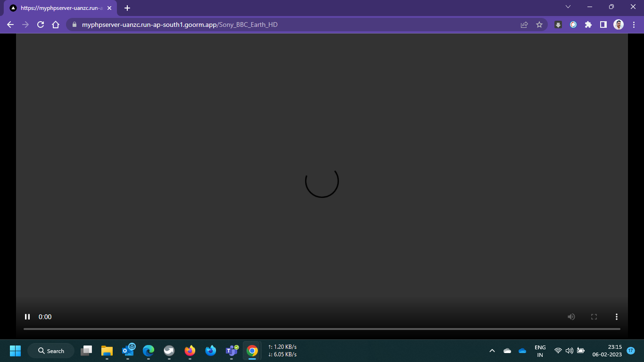The image size is (644, 362).
Task: Go forward to the next page
Action: 25,25
